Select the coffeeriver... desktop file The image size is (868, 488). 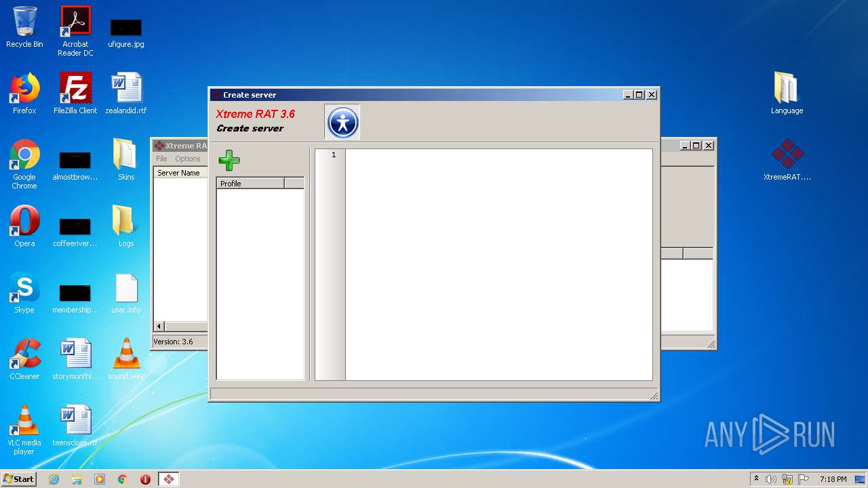click(75, 232)
